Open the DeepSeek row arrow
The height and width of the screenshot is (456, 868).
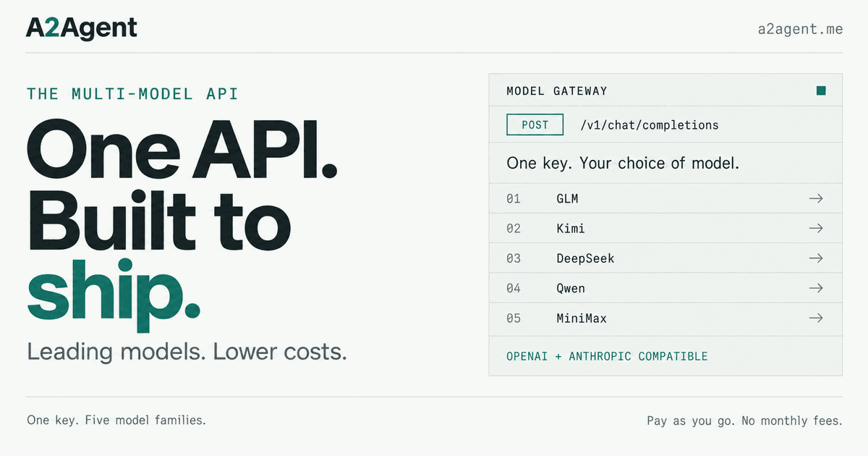click(816, 258)
